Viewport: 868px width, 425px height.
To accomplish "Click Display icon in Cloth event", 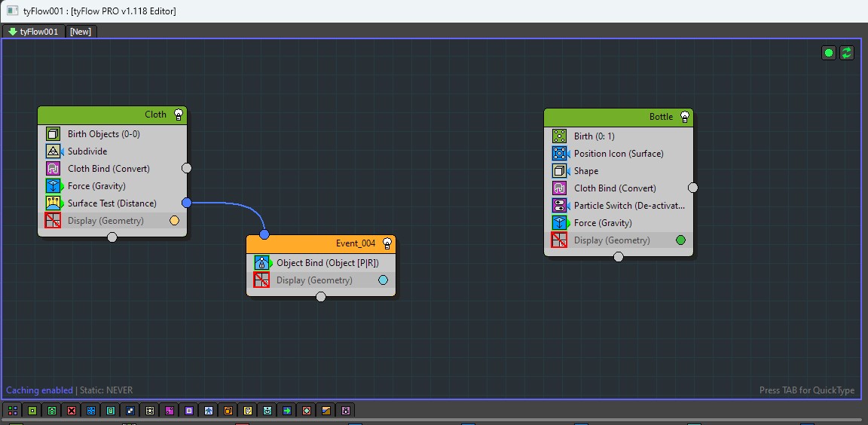I will pos(53,220).
